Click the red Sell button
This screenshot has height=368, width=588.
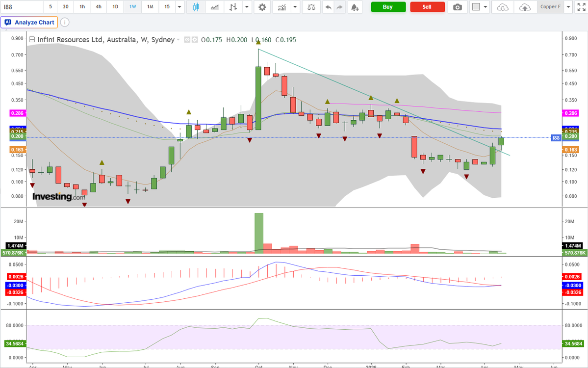[x=427, y=7]
